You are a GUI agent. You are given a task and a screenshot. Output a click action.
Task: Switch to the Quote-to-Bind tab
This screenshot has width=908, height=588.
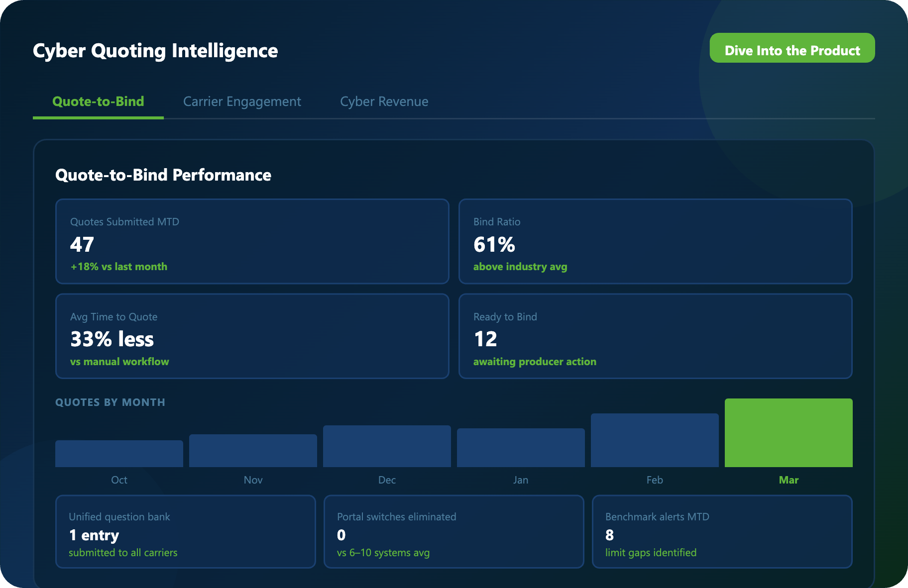tap(98, 101)
